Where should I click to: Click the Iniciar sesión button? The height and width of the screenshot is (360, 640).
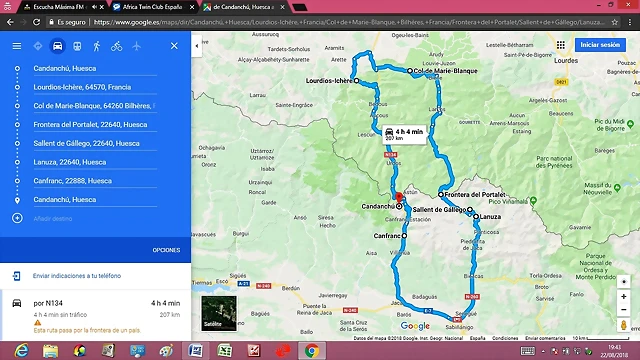(x=600, y=45)
